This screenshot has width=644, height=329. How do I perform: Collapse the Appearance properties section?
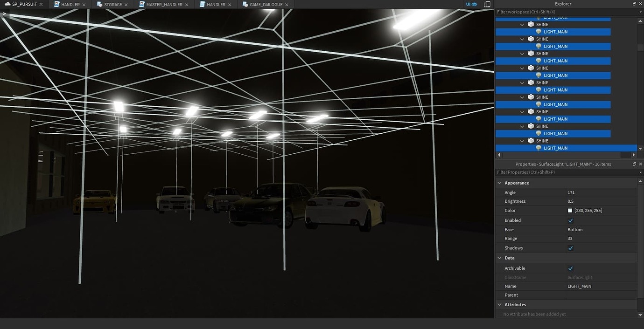click(499, 183)
